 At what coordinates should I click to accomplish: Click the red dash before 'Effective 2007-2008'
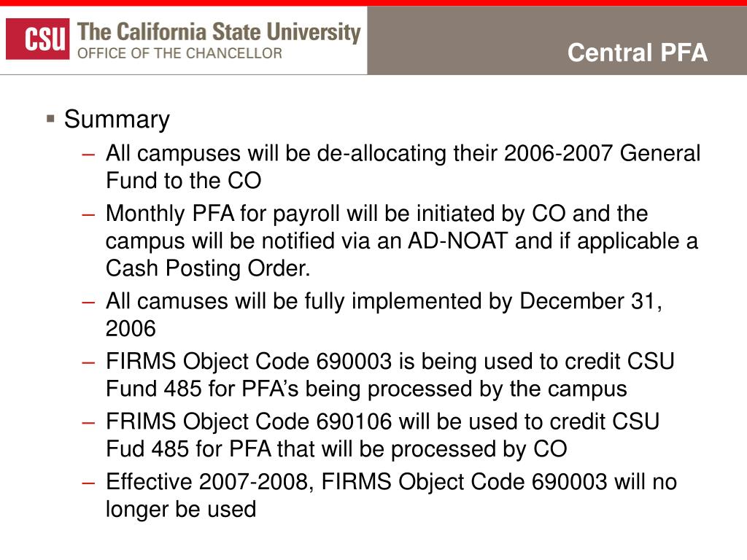[x=88, y=483]
